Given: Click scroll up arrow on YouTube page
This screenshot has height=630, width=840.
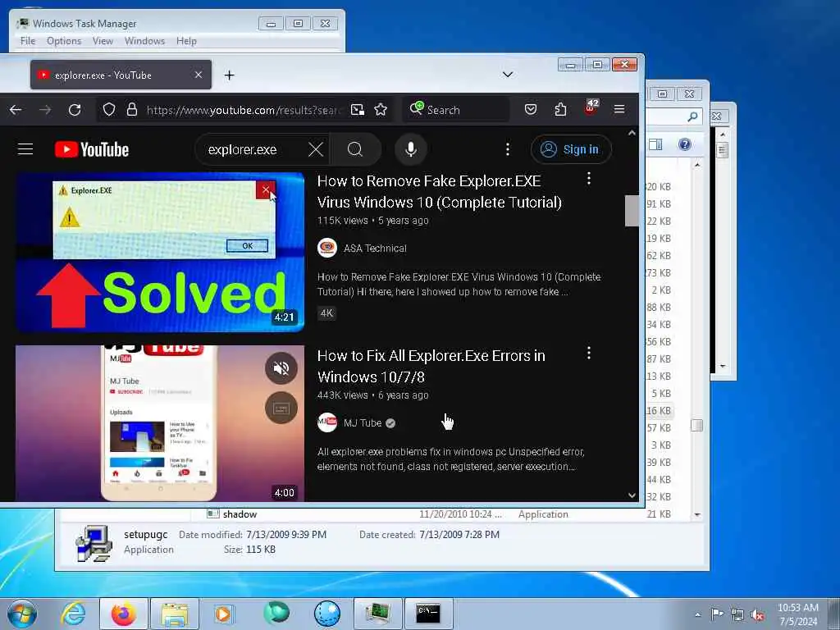Looking at the screenshot, I should [632, 133].
